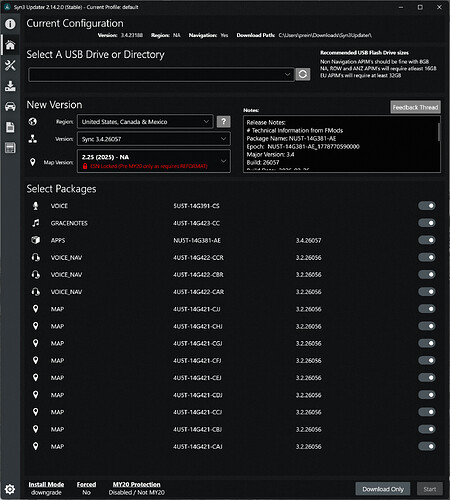Click the Download Only button
The image size is (450, 500).
pyautogui.click(x=383, y=489)
